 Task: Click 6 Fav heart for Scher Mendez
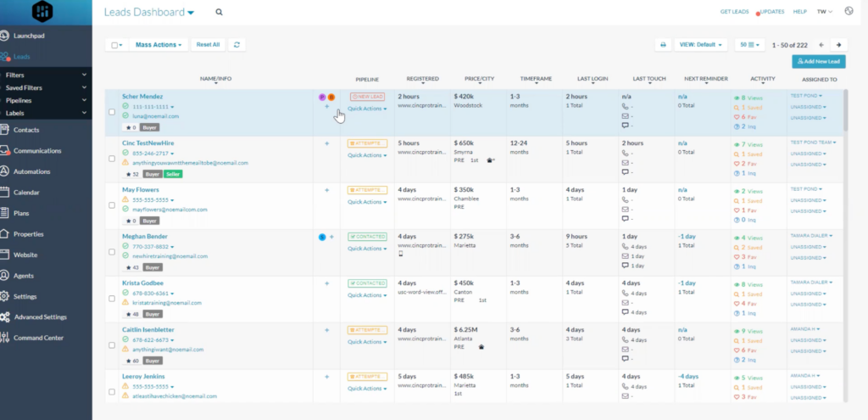coord(744,117)
